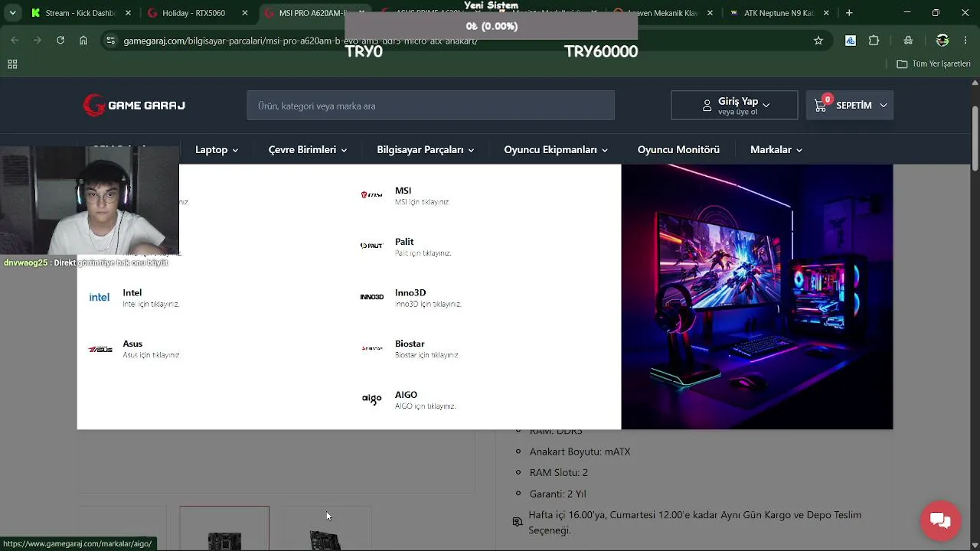Expand the Markalar menu
Screen dimensions: 980x551
tap(776, 150)
